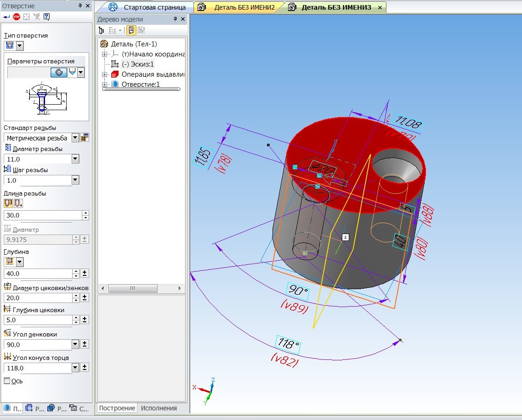Click the create object arrow icon
This screenshot has width=522, height=420.
click(x=6, y=17)
